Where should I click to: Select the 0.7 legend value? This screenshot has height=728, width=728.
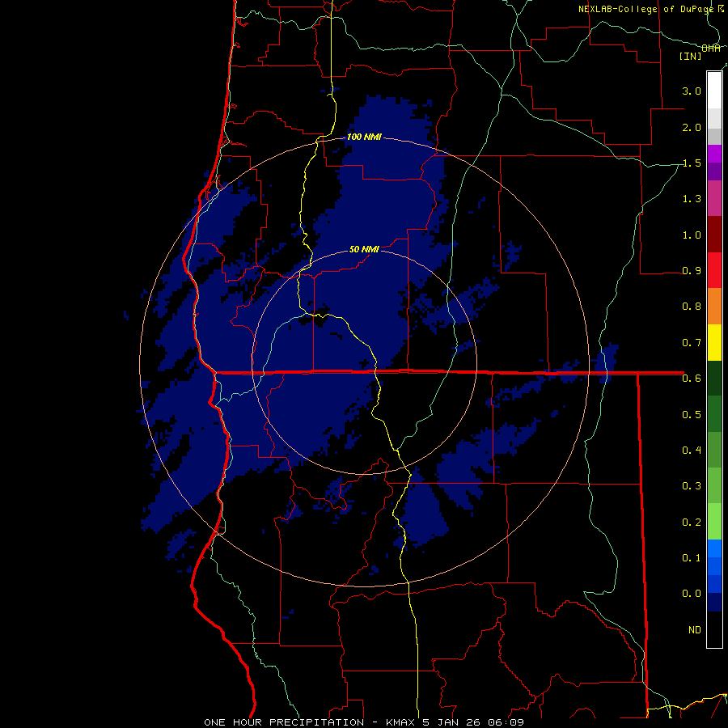click(692, 343)
